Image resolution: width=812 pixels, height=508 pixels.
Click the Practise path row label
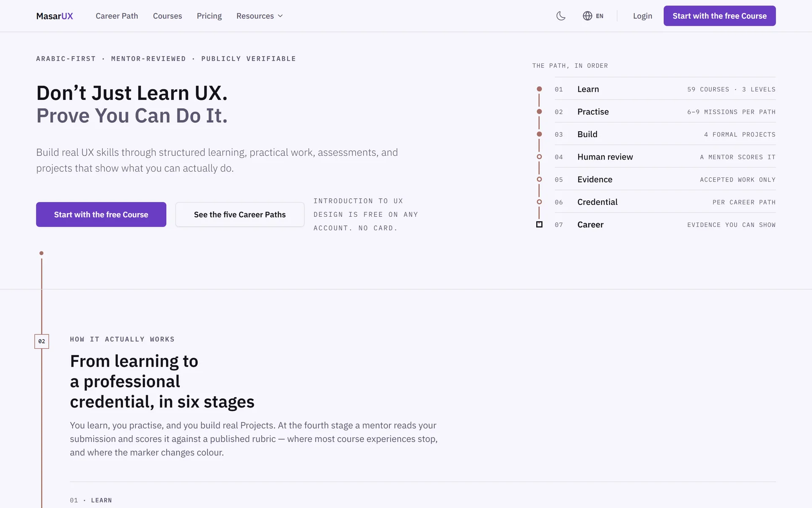[x=593, y=111]
